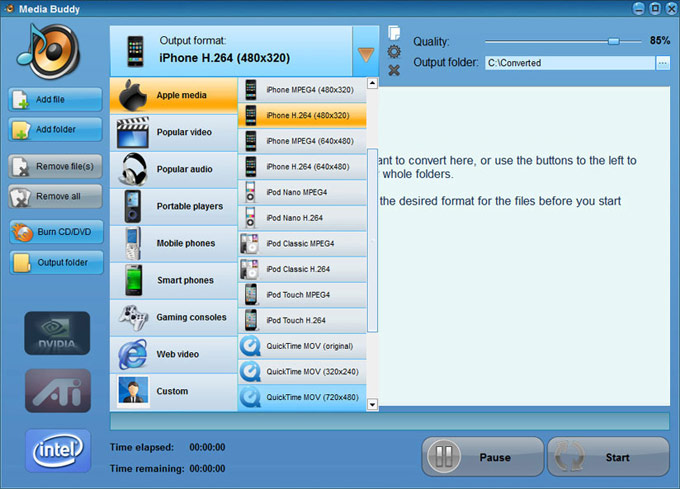The width and height of the screenshot is (680, 489).
Task: Select iPhone H.264 (640x480) format
Action: click(302, 166)
